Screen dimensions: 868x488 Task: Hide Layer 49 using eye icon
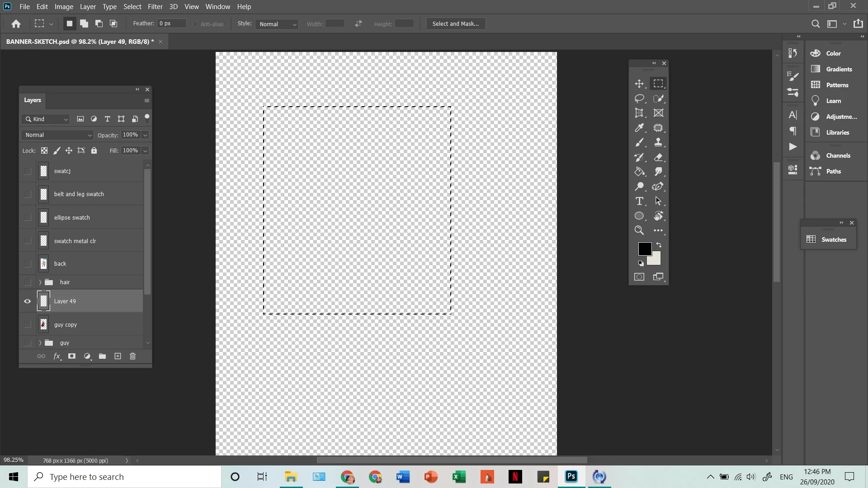coord(28,301)
